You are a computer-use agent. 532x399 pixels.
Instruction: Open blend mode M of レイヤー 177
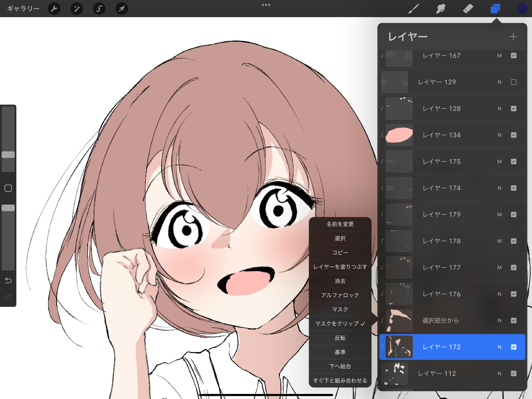click(499, 267)
